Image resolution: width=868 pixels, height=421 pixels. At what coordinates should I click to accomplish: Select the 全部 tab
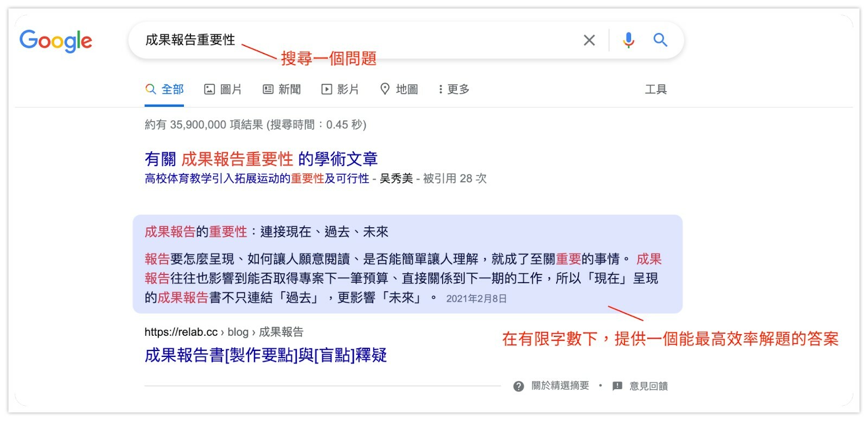click(x=165, y=90)
